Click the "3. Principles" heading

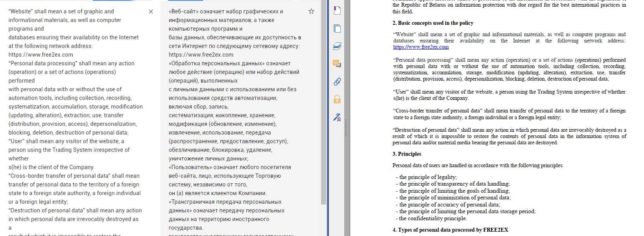pos(407,154)
